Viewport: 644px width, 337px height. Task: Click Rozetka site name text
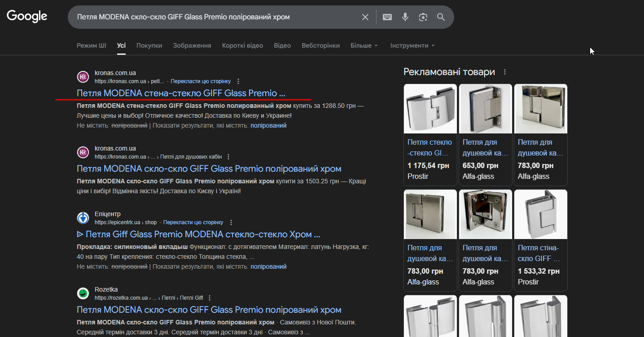(106, 289)
